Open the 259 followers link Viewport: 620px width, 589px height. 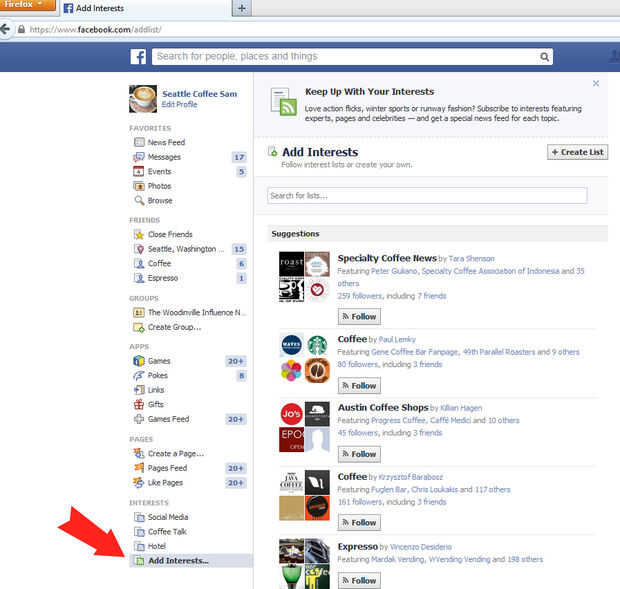point(360,296)
